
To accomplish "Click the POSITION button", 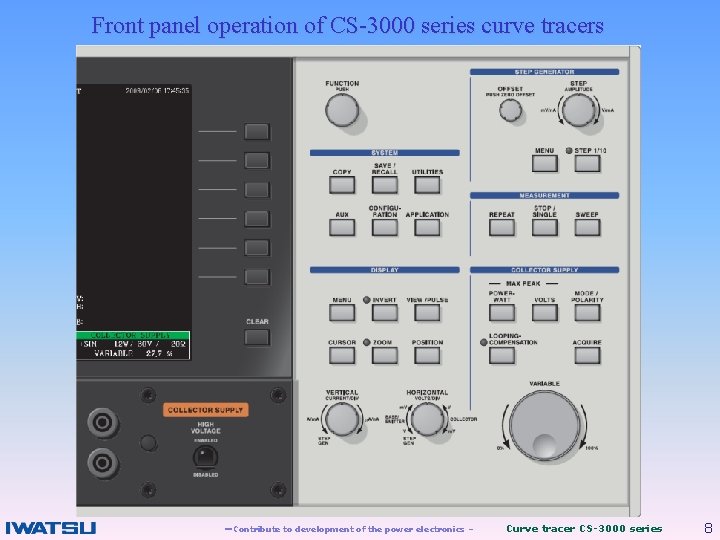I will tap(427, 355).
